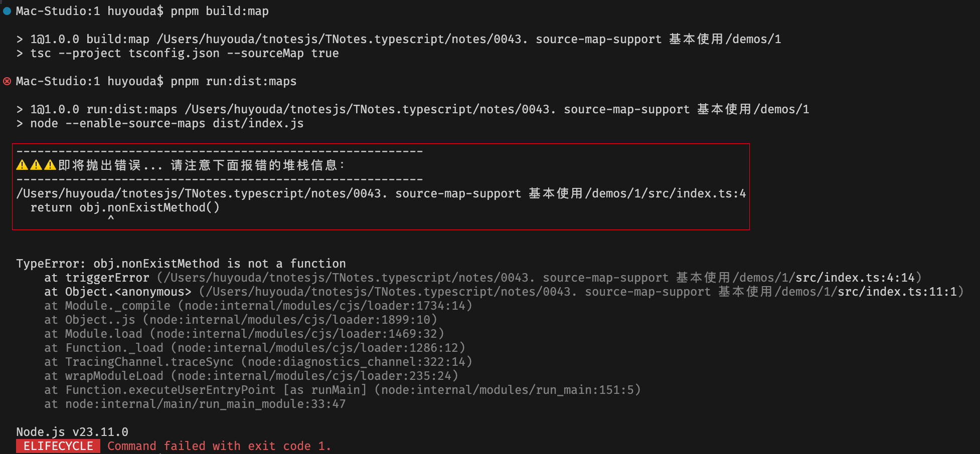Click the caret marker under nonExistMethod
The width and height of the screenshot is (980, 454).
[111, 218]
